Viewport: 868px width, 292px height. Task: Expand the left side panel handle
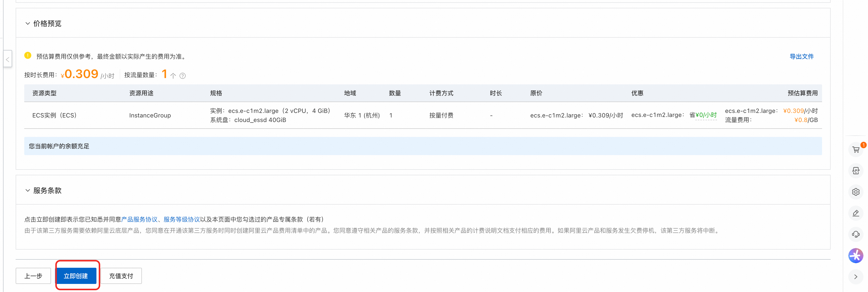pos(7,59)
